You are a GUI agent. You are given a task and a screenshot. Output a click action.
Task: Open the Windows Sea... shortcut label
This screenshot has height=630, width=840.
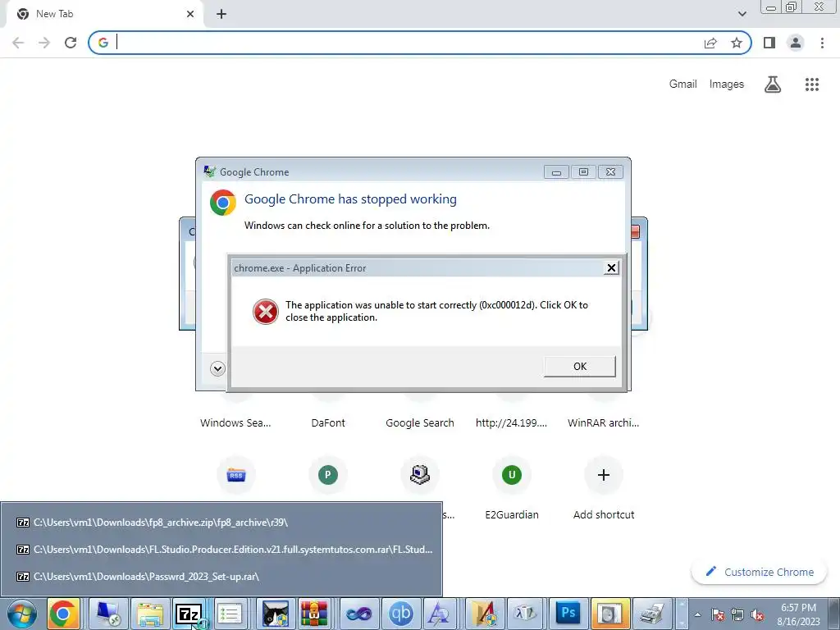235,422
